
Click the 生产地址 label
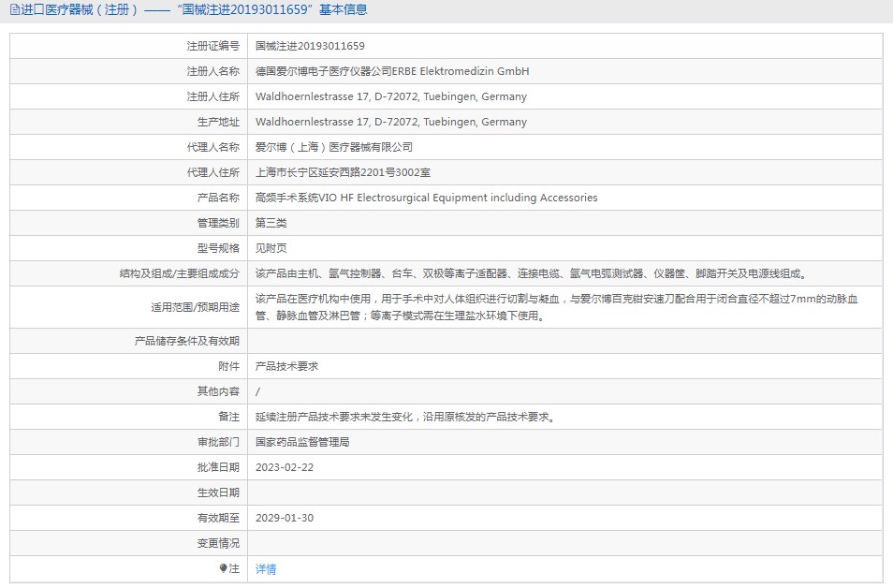[x=218, y=122]
